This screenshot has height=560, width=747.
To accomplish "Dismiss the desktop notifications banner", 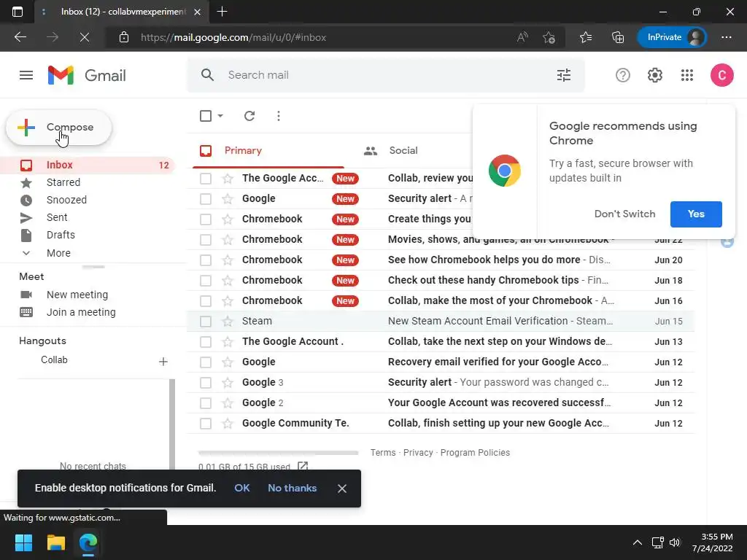I will pyautogui.click(x=341, y=488).
